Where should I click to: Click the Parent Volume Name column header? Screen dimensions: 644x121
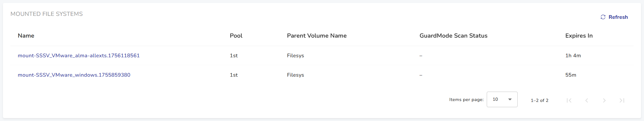point(317,36)
